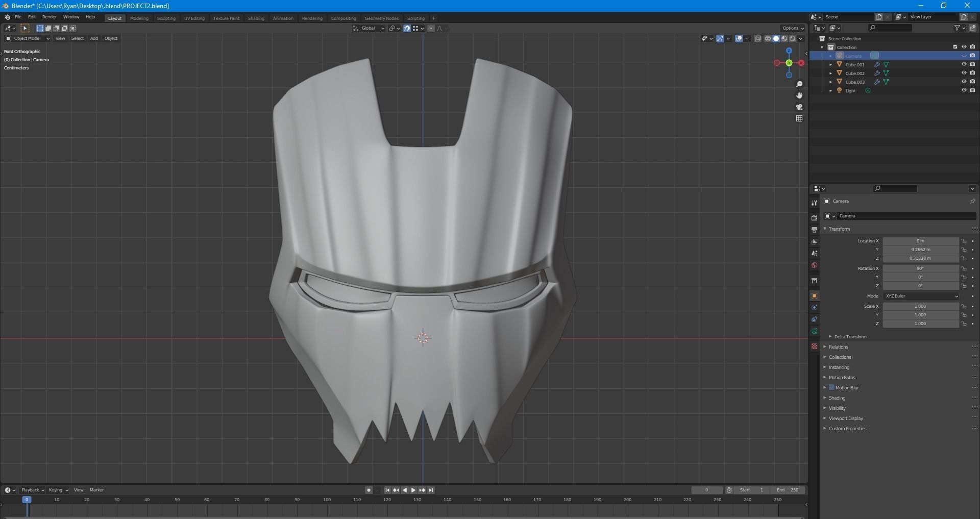Image resolution: width=980 pixels, height=519 pixels.
Task: Lock Location X with its padlock icon
Action: (964, 241)
